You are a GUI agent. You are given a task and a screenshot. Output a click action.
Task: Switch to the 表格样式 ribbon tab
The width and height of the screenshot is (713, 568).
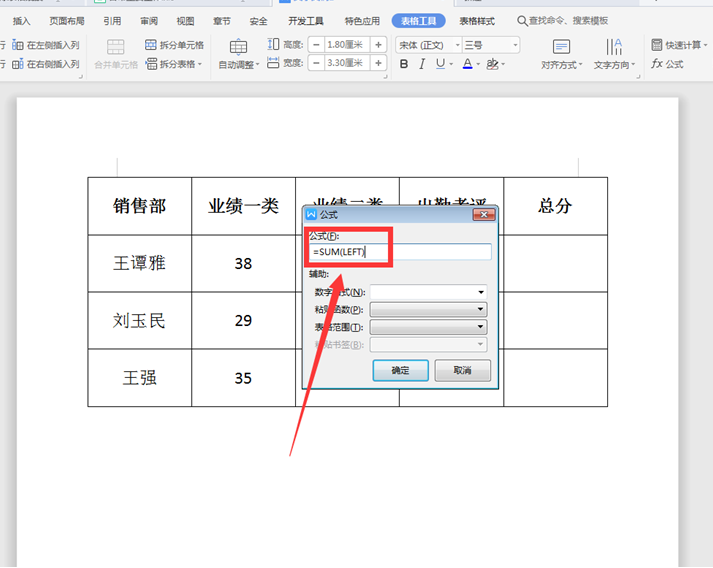click(x=477, y=21)
